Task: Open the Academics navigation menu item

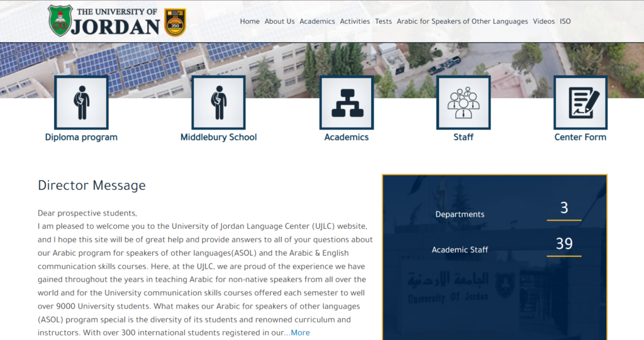Action: click(317, 21)
